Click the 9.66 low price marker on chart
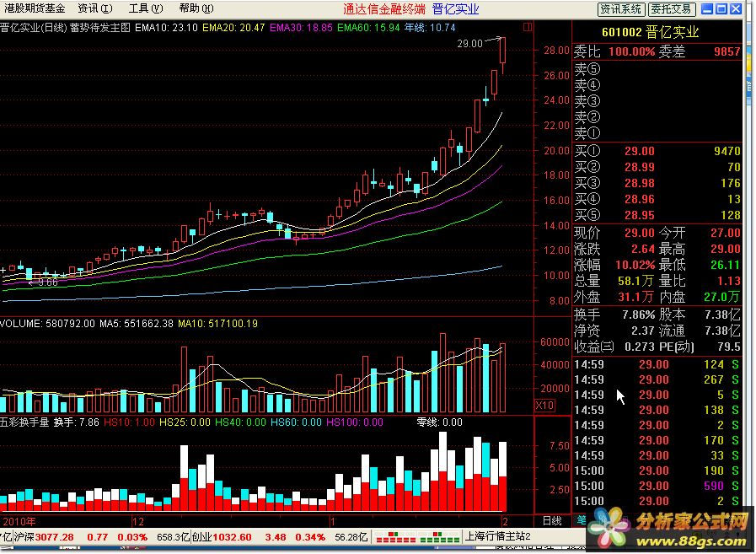The height and width of the screenshot is (554, 756). pos(47,282)
